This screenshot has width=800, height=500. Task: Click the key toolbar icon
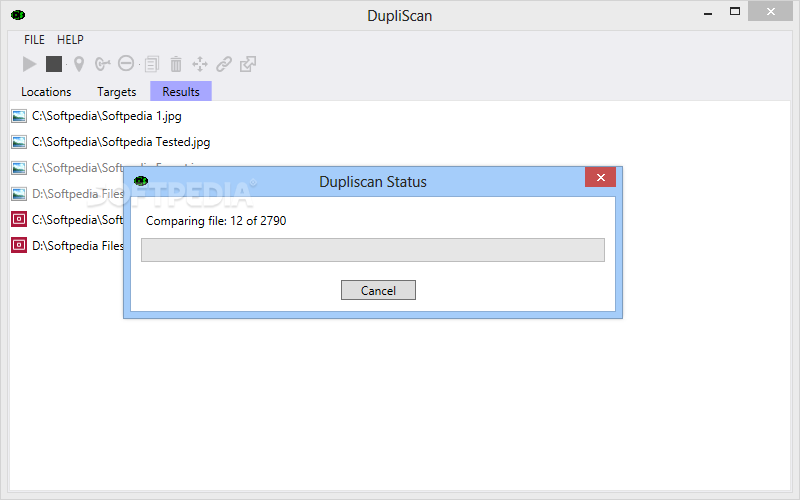click(103, 64)
